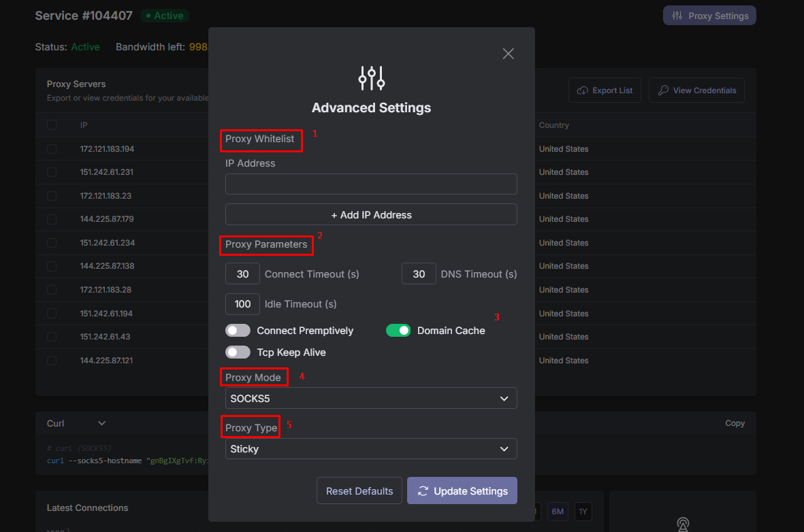Click the Idle Timeout value field

[x=242, y=304]
